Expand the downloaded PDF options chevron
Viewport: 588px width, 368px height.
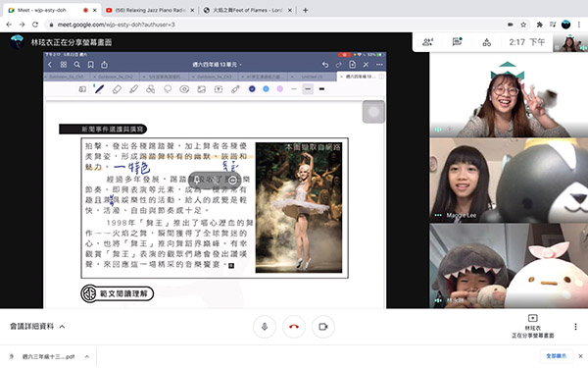[x=87, y=356]
